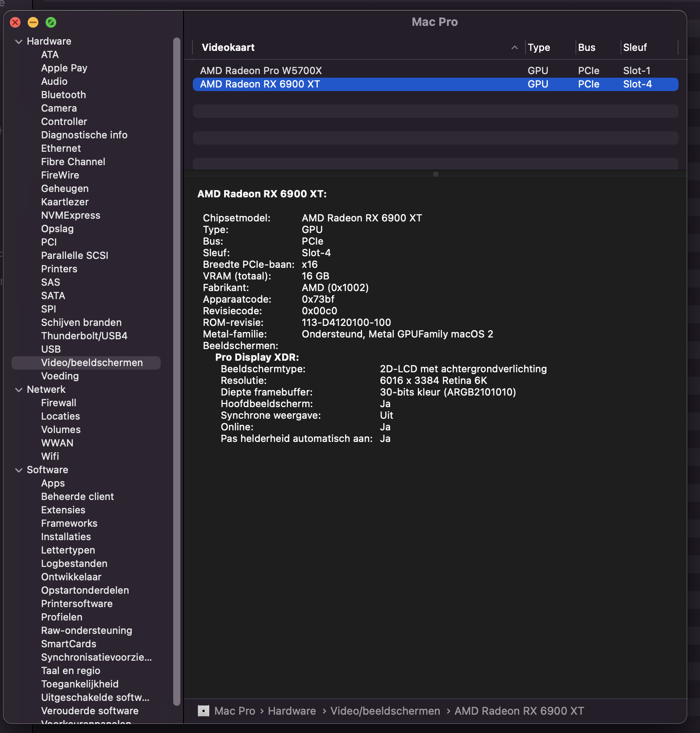
Task: Click Mac Pro in the path bar
Action: (x=235, y=711)
